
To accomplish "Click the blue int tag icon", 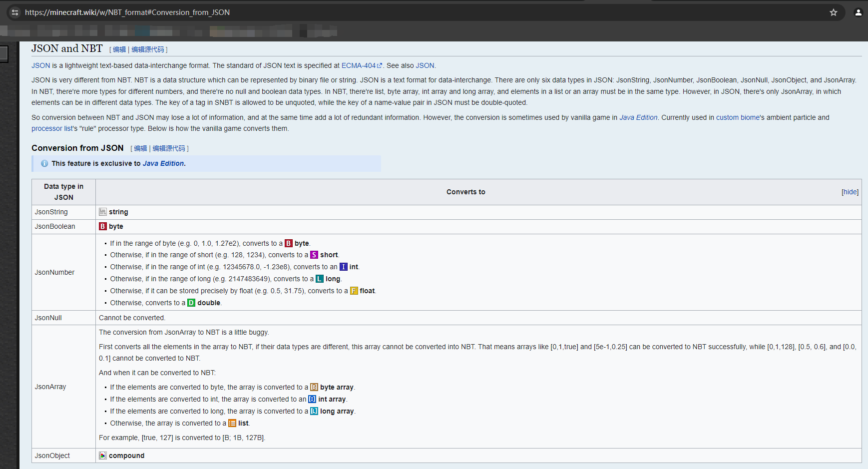I will tap(343, 267).
